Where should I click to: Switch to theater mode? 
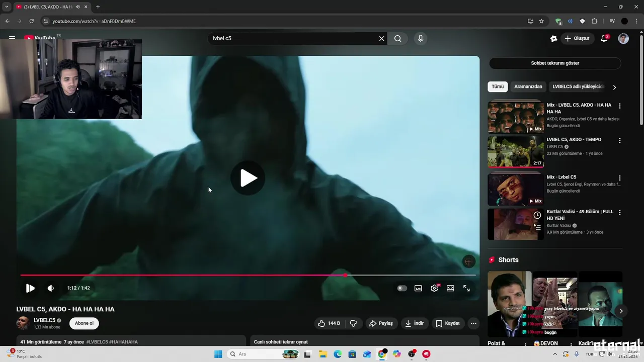(x=450, y=288)
